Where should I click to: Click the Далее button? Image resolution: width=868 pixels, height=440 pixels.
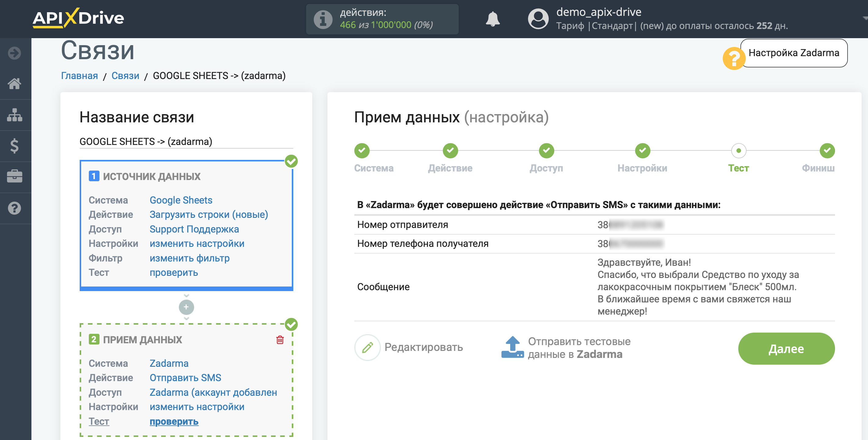pos(786,349)
